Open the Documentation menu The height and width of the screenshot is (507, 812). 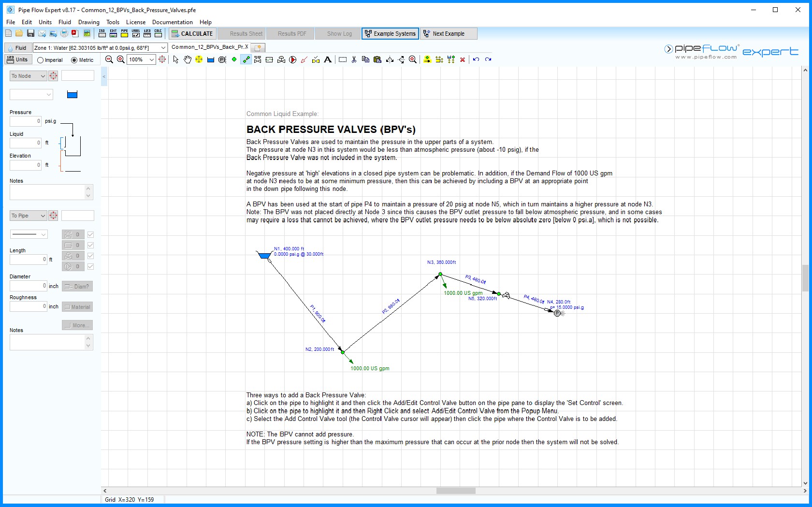(x=173, y=22)
